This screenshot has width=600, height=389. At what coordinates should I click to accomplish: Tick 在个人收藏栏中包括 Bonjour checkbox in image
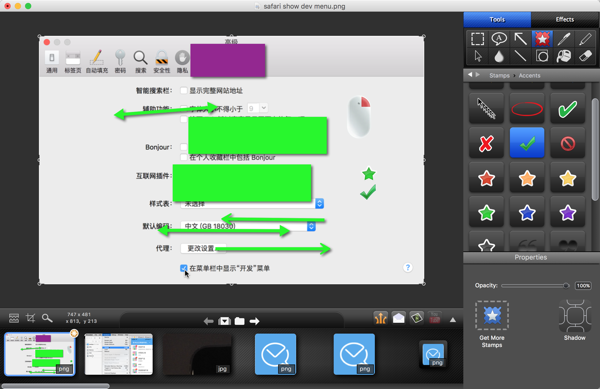click(184, 157)
